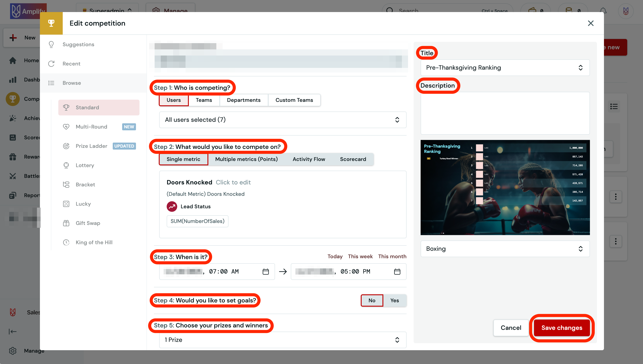Image resolution: width=643 pixels, height=364 pixels.
Task: Choose the Lottery competition type
Action: tap(85, 165)
